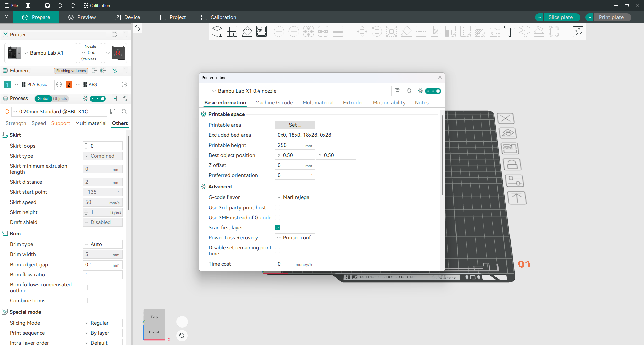644x345 pixels.
Task: Click the undo arrow in title bar
Action: click(60, 5)
